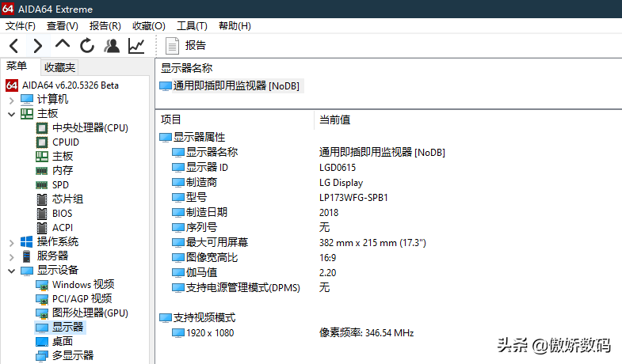Expand the 操作系统 tree node
This screenshot has width=622, height=364.
coord(12,242)
